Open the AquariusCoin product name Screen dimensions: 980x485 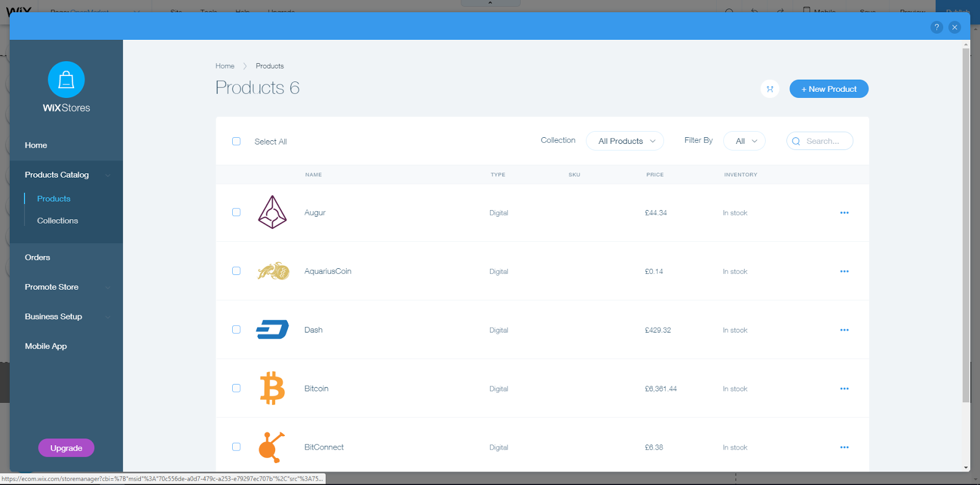328,271
